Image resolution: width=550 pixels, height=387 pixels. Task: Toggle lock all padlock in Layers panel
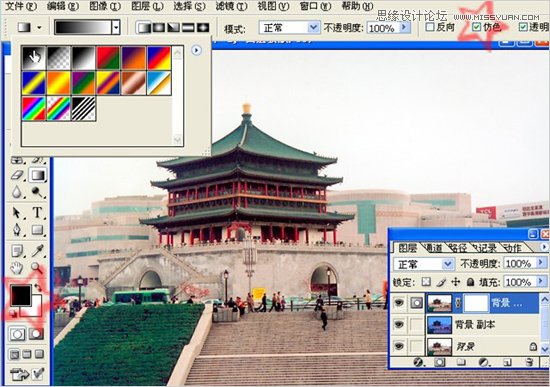tap(470, 282)
